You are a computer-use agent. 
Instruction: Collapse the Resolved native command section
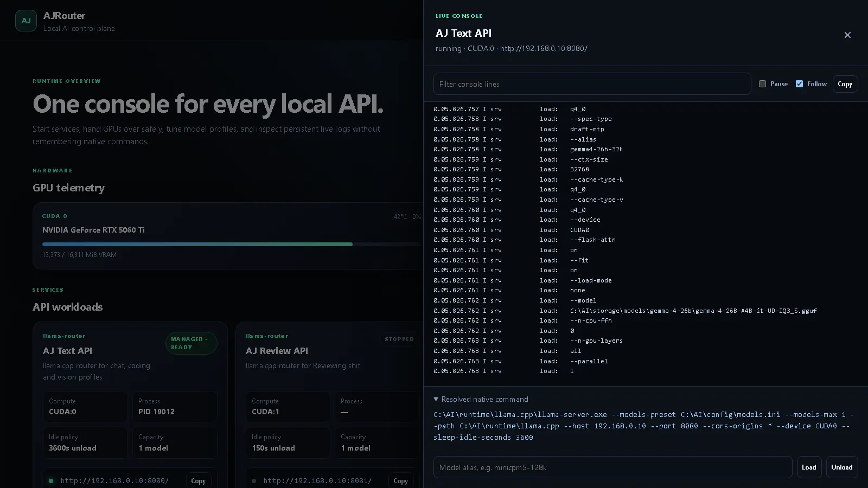pyautogui.click(x=481, y=399)
